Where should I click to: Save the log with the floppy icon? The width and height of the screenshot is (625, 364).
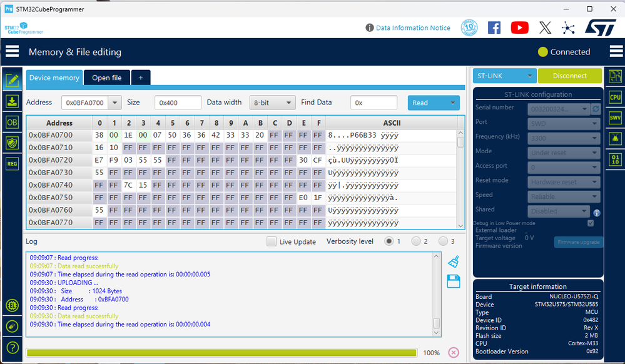[454, 281]
